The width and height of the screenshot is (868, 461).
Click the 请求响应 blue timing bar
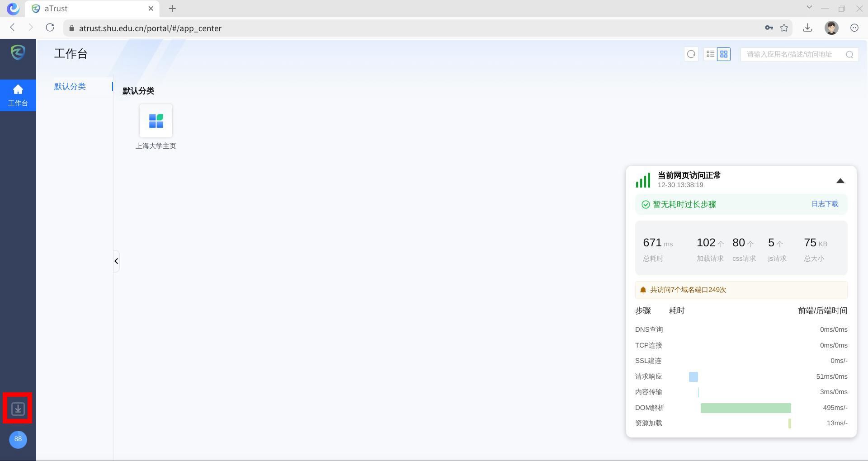693,377
